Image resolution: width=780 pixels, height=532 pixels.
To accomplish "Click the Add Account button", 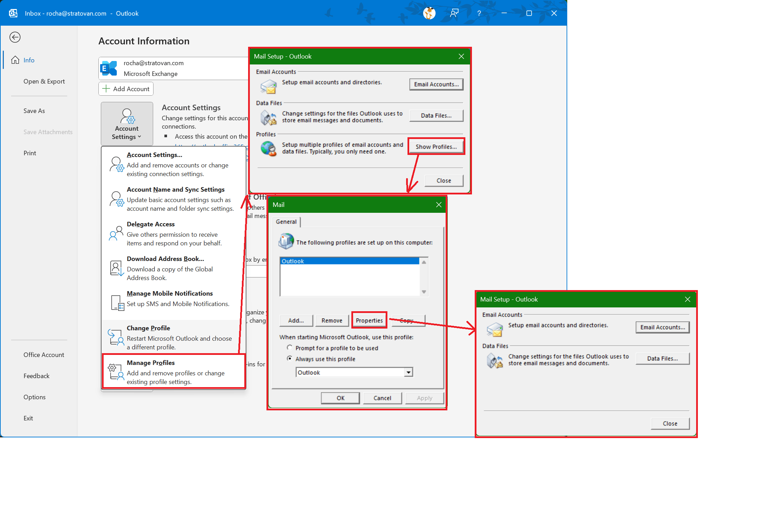I will 126,89.
